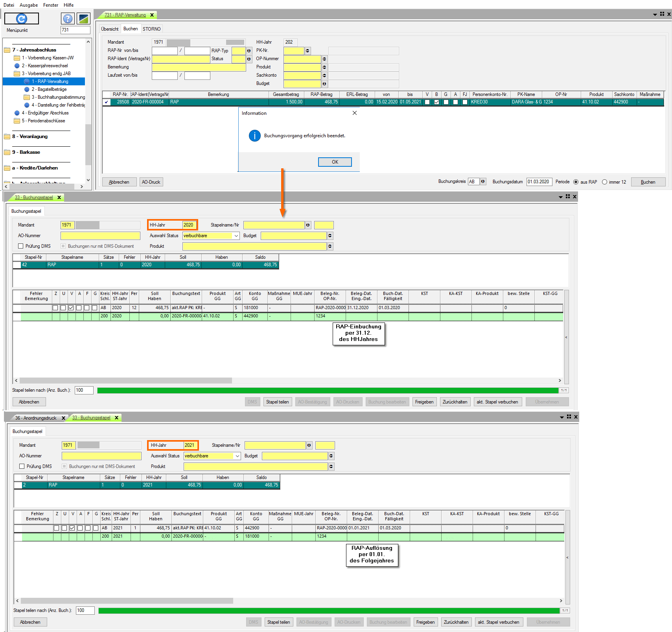Toggle the B checkbox in RAP row 28508
The height and width of the screenshot is (632, 672).
pyautogui.click(x=436, y=102)
